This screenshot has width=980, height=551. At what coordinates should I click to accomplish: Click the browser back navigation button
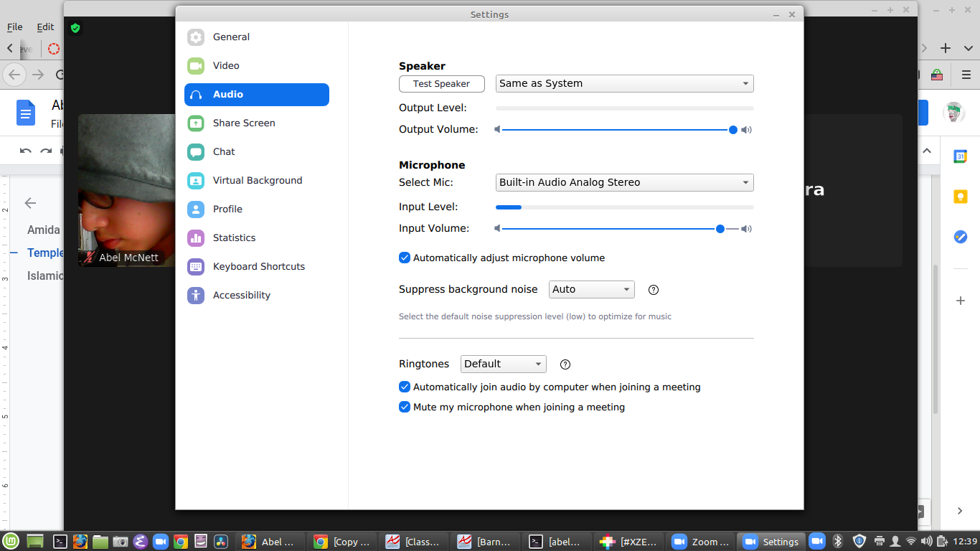pos(14,75)
